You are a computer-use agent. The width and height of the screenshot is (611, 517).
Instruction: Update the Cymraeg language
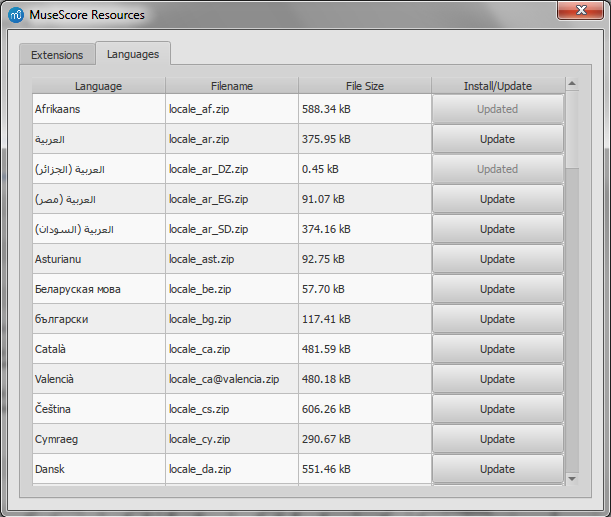pos(498,439)
